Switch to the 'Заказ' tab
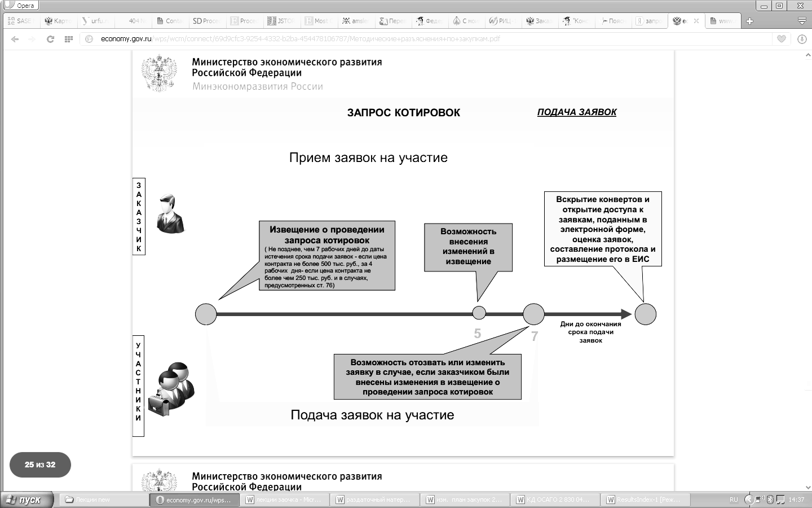The width and height of the screenshot is (812, 508). coord(539,21)
